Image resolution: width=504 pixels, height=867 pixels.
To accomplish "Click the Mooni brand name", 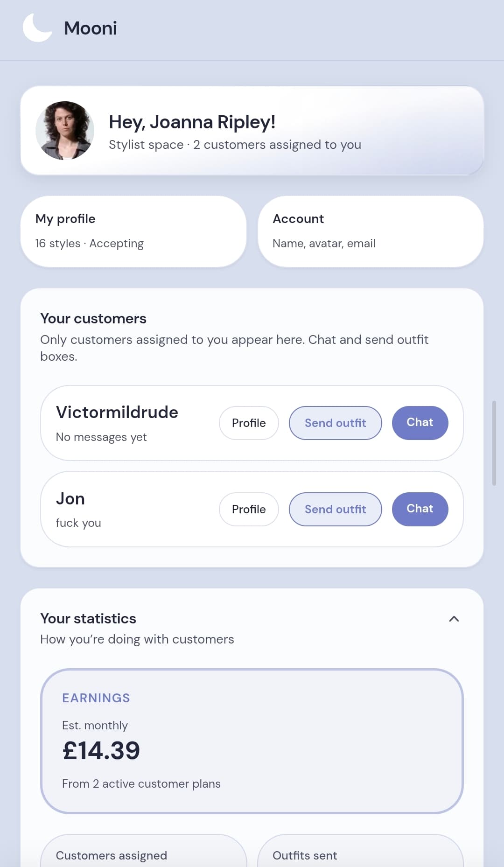I will pyautogui.click(x=91, y=28).
